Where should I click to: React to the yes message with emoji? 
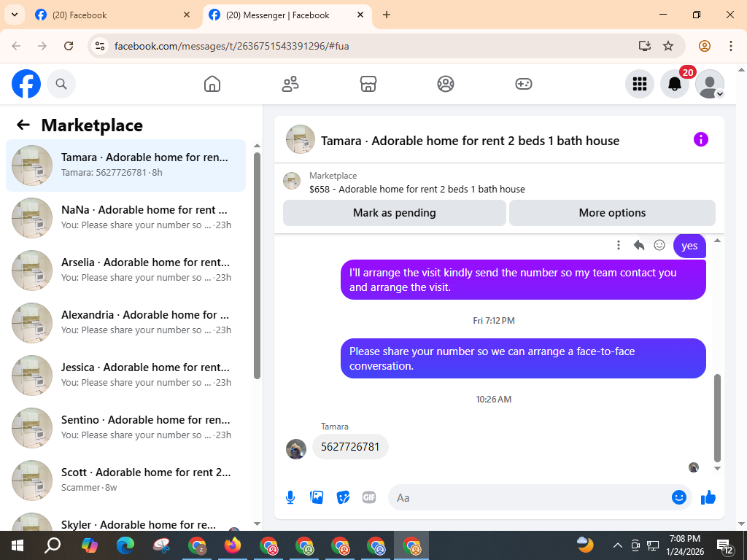click(659, 245)
